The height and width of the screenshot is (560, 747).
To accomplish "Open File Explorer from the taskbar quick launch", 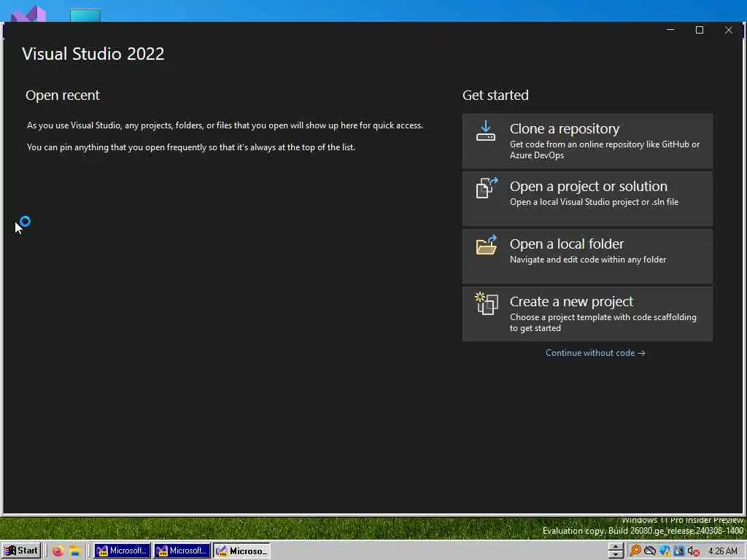I will click(75, 551).
